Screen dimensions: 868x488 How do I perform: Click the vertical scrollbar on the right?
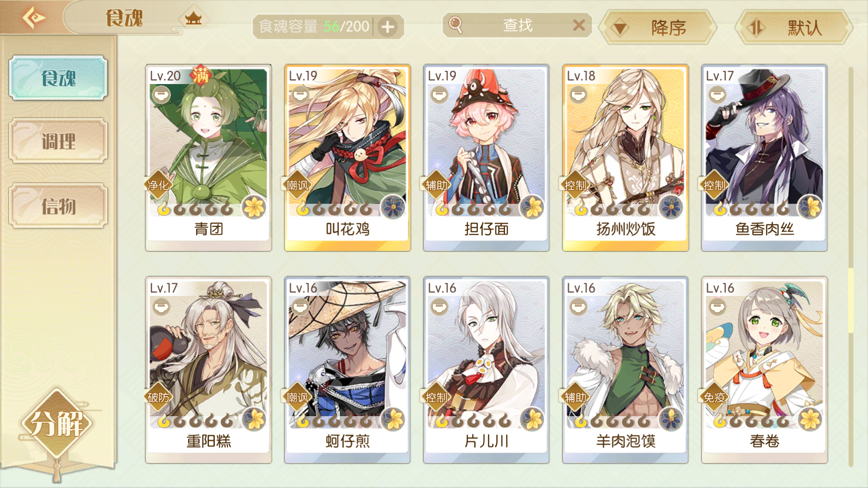tap(851, 267)
